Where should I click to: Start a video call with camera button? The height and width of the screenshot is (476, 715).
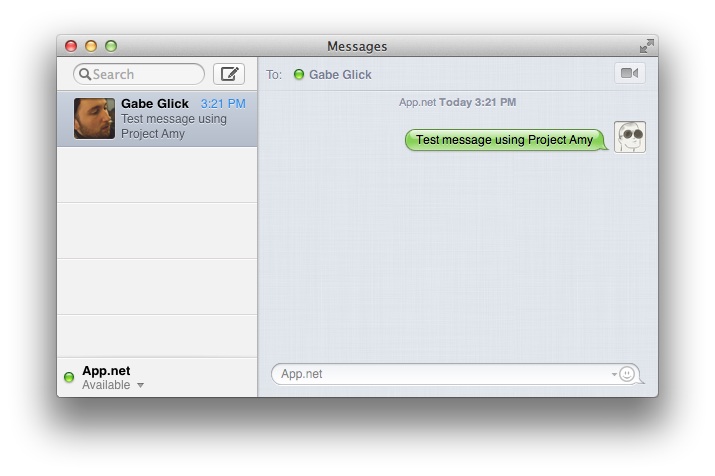[x=629, y=73]
